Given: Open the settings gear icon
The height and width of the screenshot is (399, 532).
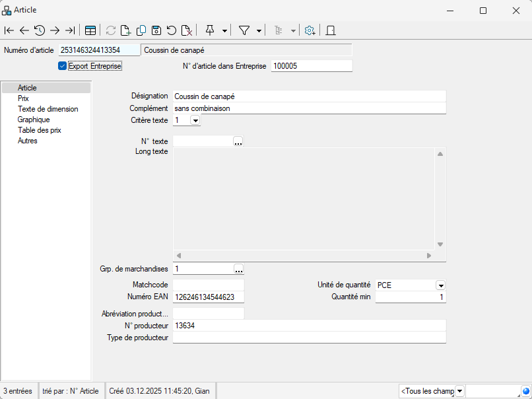Looking at the screenshot, I should (310, 30).
